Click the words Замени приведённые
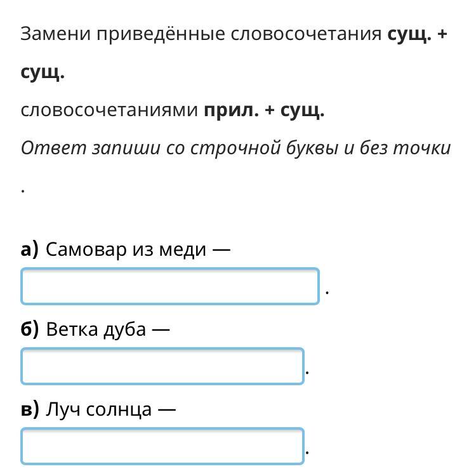 coord(123,34)
